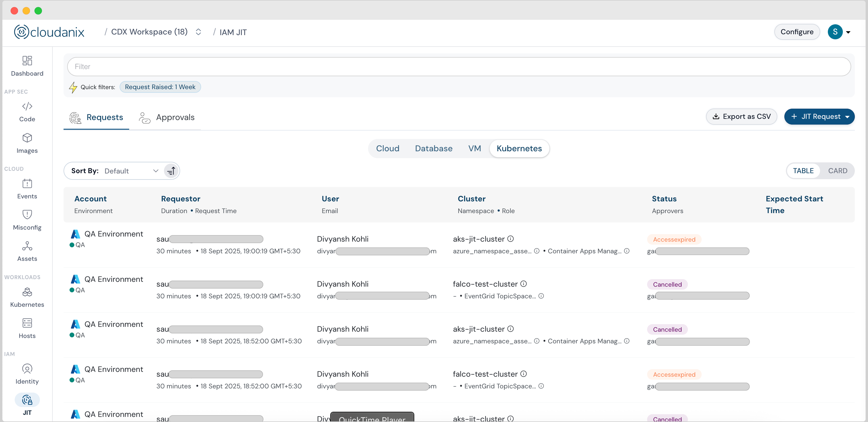Click Export as CSV button

click(741, 116)
